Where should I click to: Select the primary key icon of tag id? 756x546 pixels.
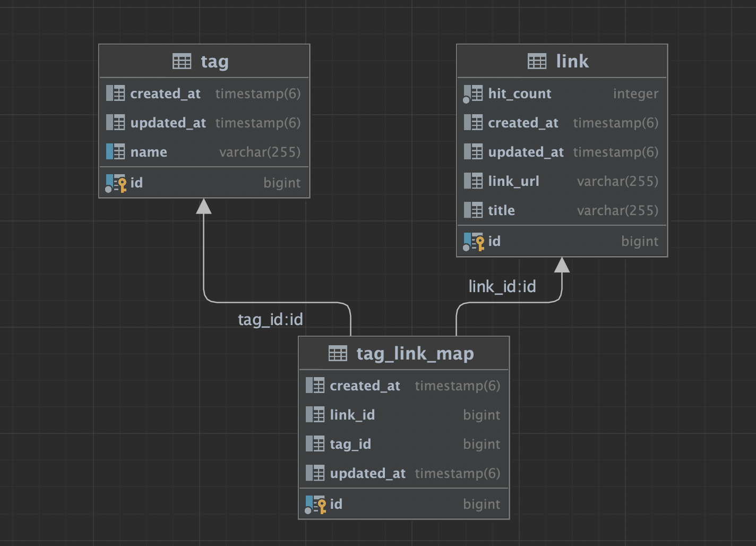(x=116, y=183)
